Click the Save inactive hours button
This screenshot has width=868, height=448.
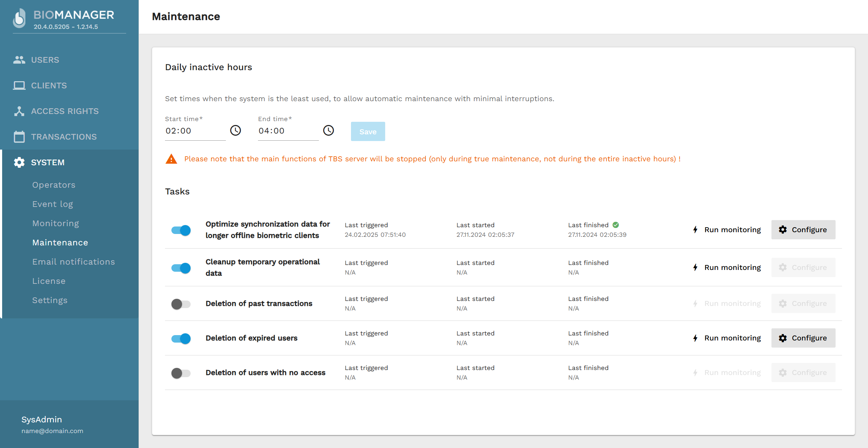(x=368, y=131)
